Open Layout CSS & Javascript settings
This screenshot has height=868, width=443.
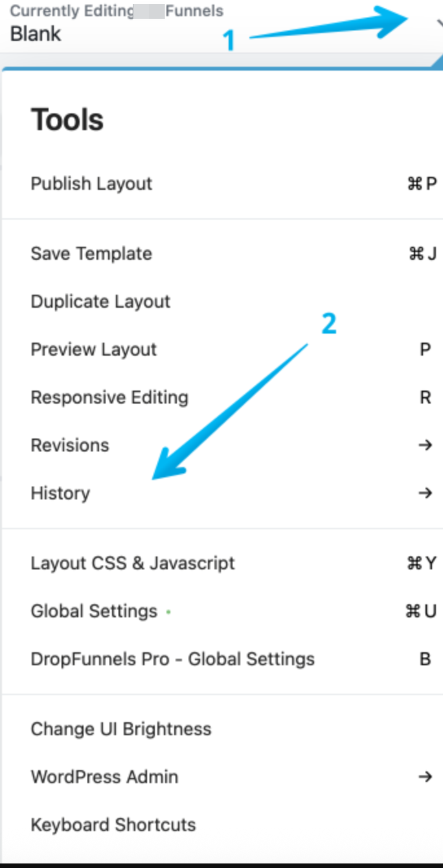133,564
